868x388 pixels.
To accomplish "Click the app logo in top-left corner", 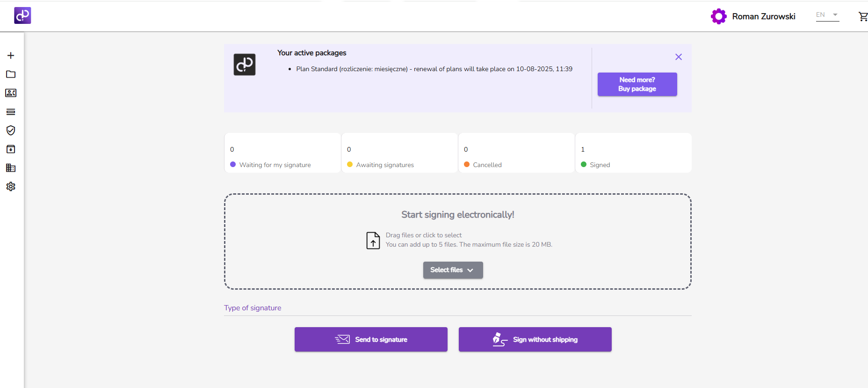I will [22, 15].
